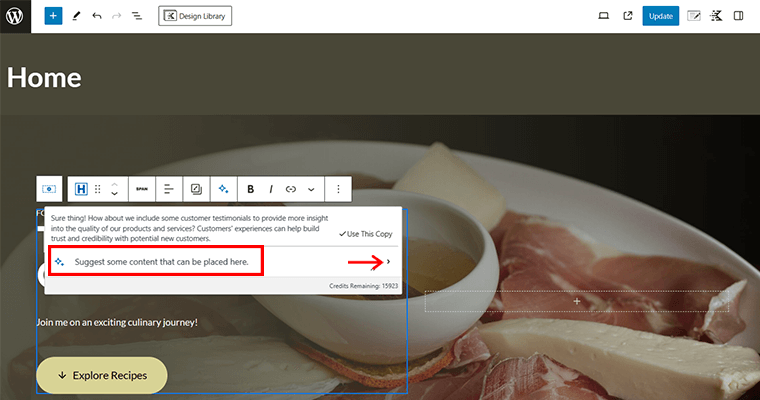Preview page with the laptop view icon
Screen dimensions: 760x400
(603, 16)
